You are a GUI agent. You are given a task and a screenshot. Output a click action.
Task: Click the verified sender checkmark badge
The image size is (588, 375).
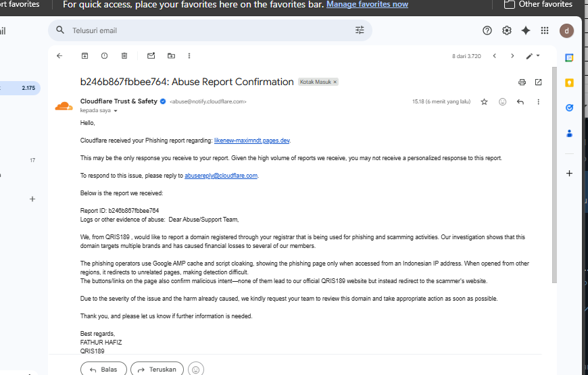[x=163, y=101]
